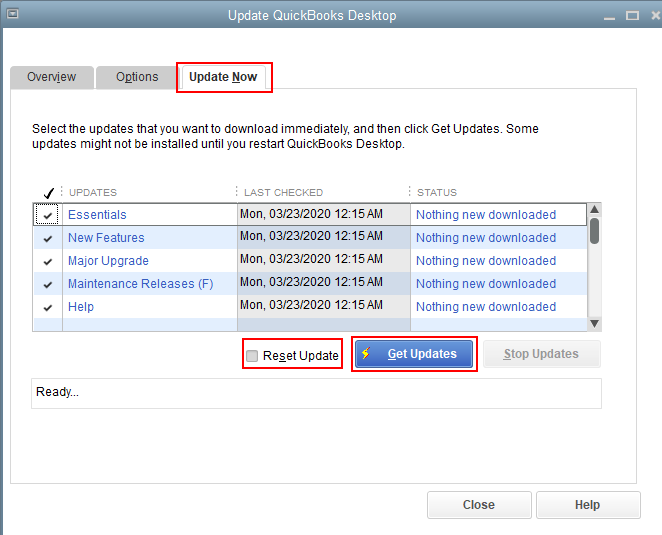
Task: Click the Help row status text
Action: coord(486,307)
